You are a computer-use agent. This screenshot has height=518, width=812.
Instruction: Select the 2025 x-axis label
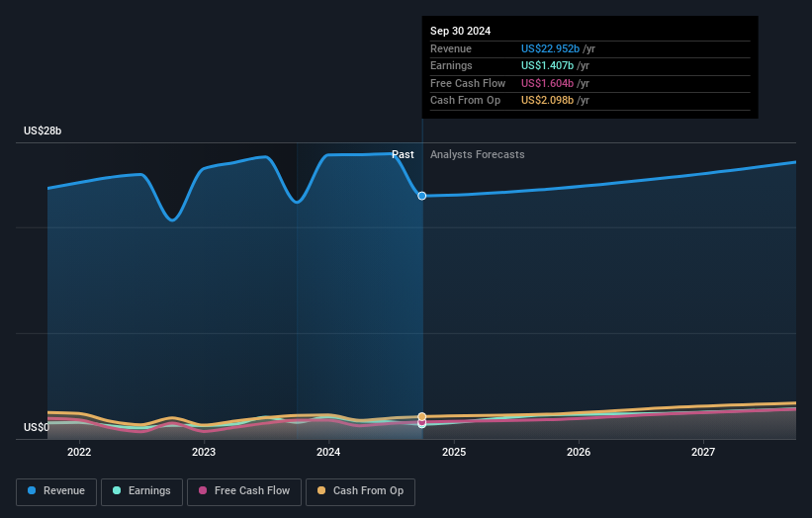pyautogui.click(x=454, y=452)
